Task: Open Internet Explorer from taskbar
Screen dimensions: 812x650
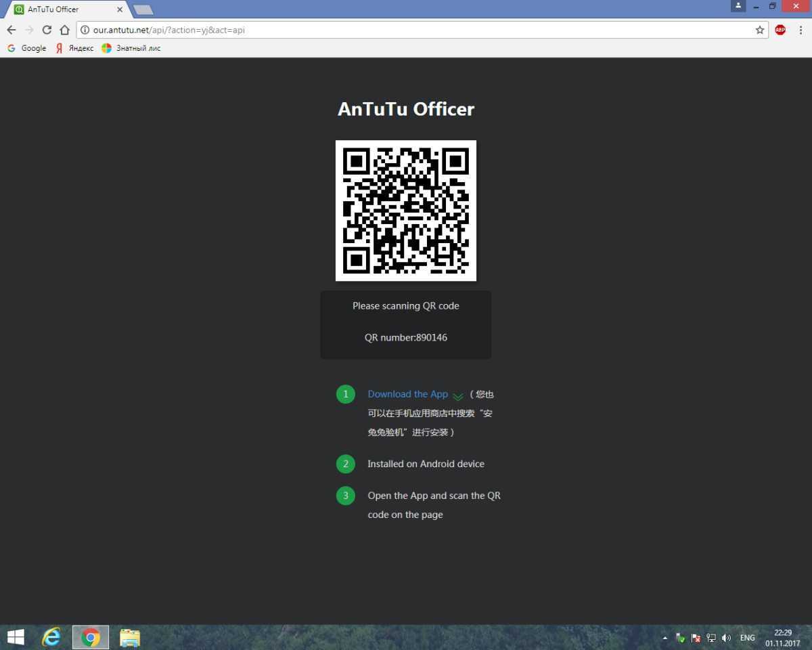Action: [x=51, y=637]
